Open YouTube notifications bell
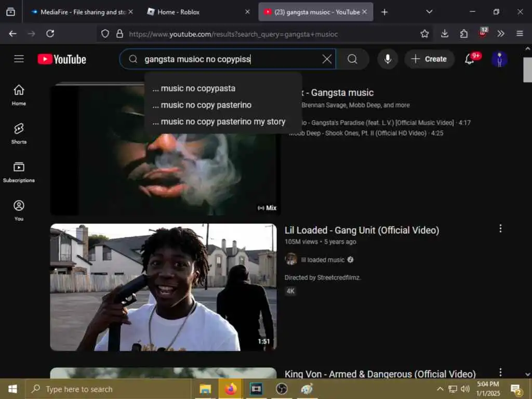The width and height of the screenshot is (532, 399). click(x=469, y=59)
